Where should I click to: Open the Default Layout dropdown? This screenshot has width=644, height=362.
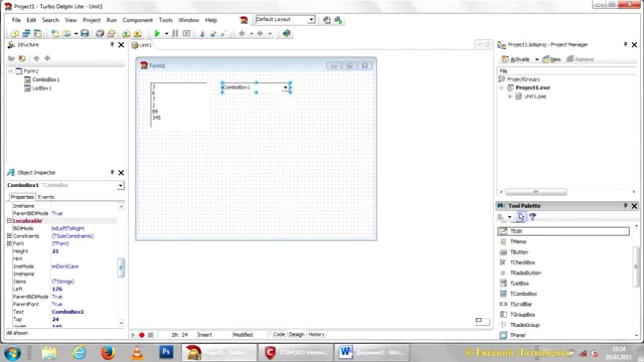coord(311,20)
